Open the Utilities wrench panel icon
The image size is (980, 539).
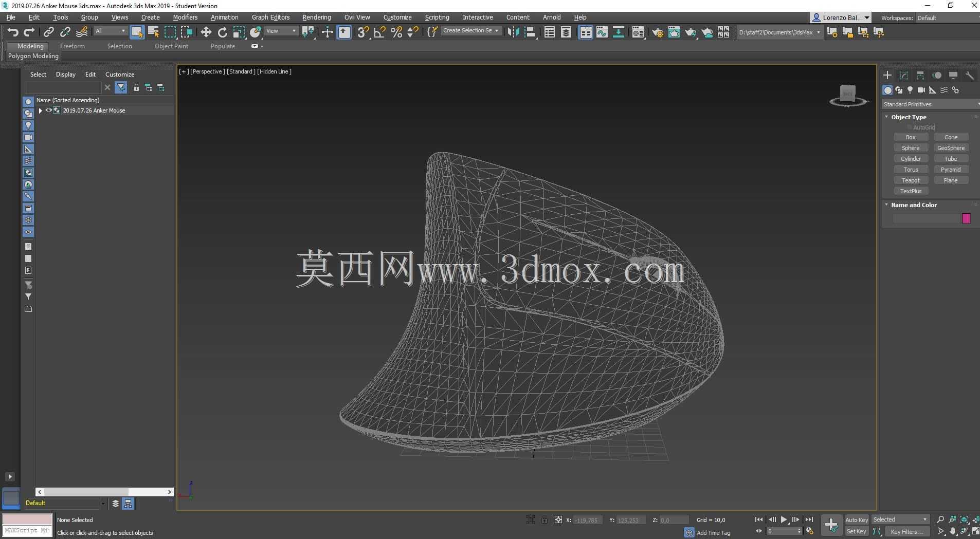point(969,76)
